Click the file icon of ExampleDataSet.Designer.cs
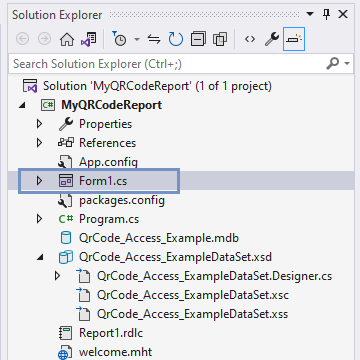The width and height of the screenshot is (360, 360). coord(83,276)
